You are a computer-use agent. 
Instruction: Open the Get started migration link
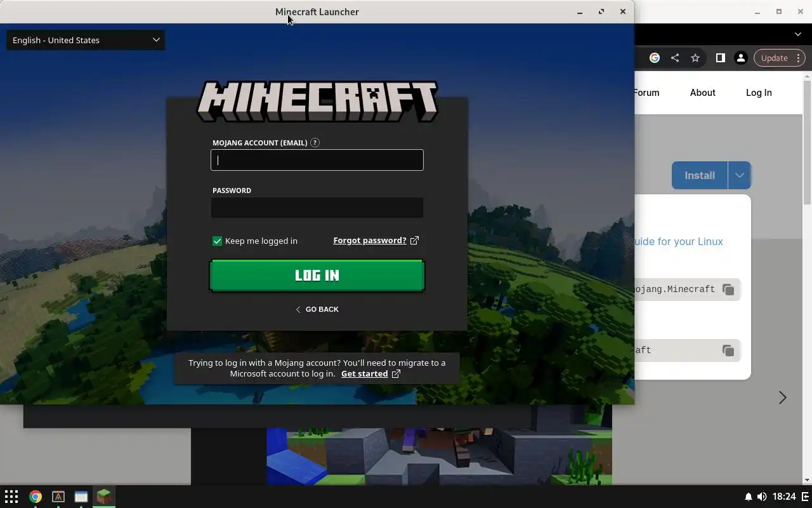click(364, 373)
